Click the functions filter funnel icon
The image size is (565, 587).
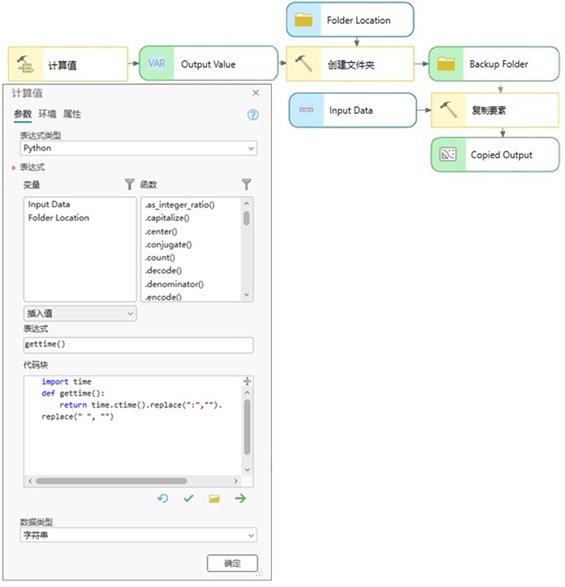click(x=246, y=184)
